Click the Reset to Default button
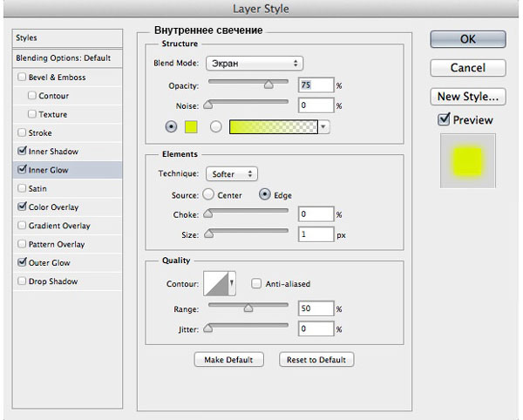The image size is (523, 420). (x=317, y=359)
